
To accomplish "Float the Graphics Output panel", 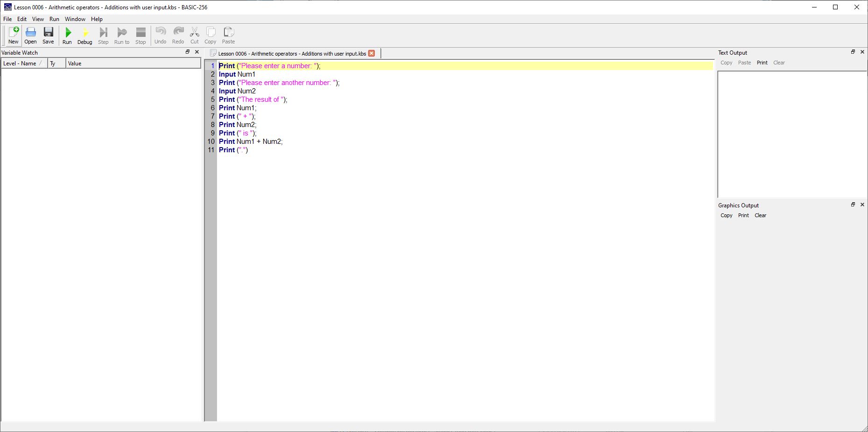I will (853, 205).
